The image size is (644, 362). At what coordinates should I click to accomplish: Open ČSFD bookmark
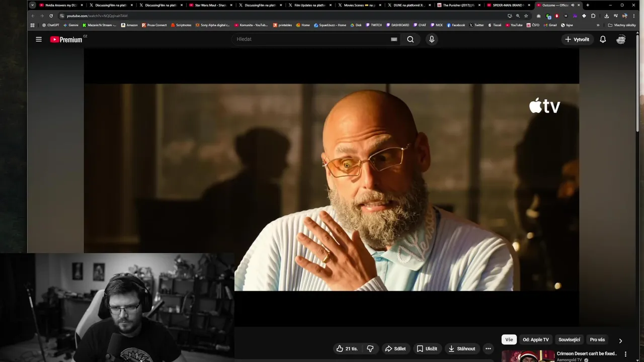pyautogui.click(x=533, y=25)
